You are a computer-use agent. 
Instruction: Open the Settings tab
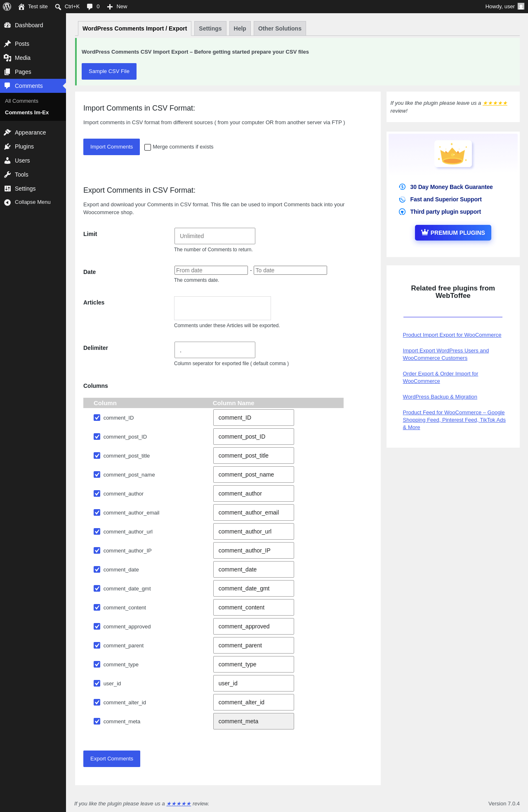tap(210, 28)
